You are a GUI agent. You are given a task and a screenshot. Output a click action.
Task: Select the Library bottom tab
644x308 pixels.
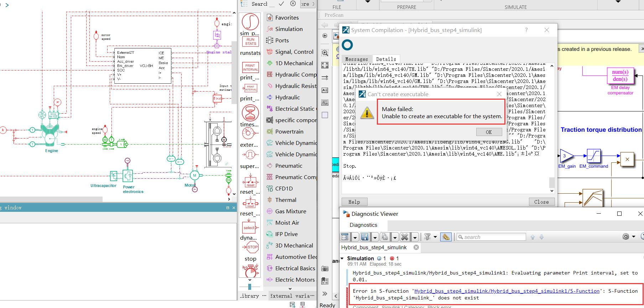(250, 296)
